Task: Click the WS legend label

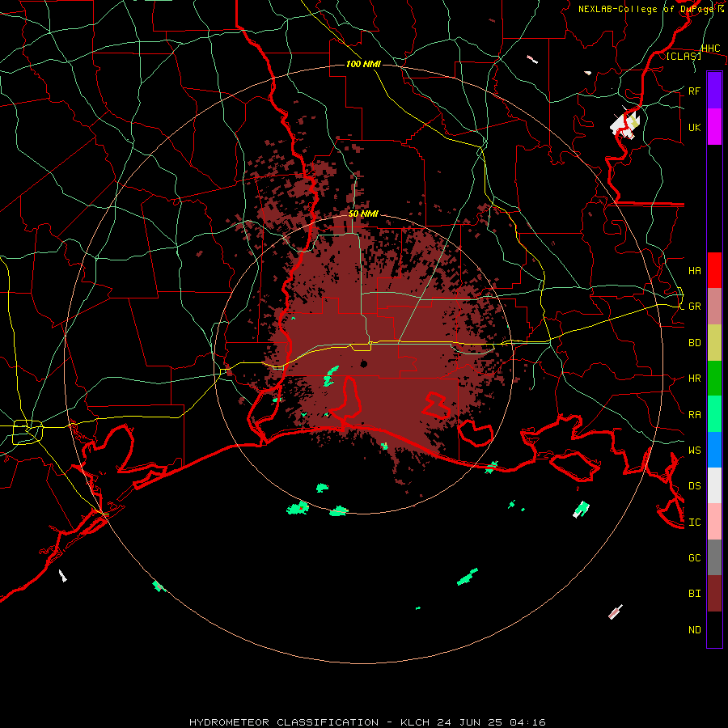Action: click(x=694, y=450)
